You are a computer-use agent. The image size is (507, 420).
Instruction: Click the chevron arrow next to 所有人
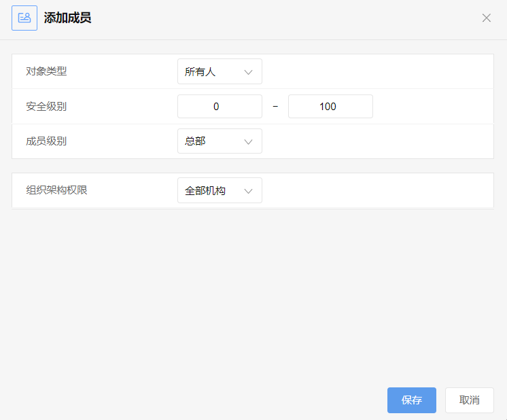248,72
